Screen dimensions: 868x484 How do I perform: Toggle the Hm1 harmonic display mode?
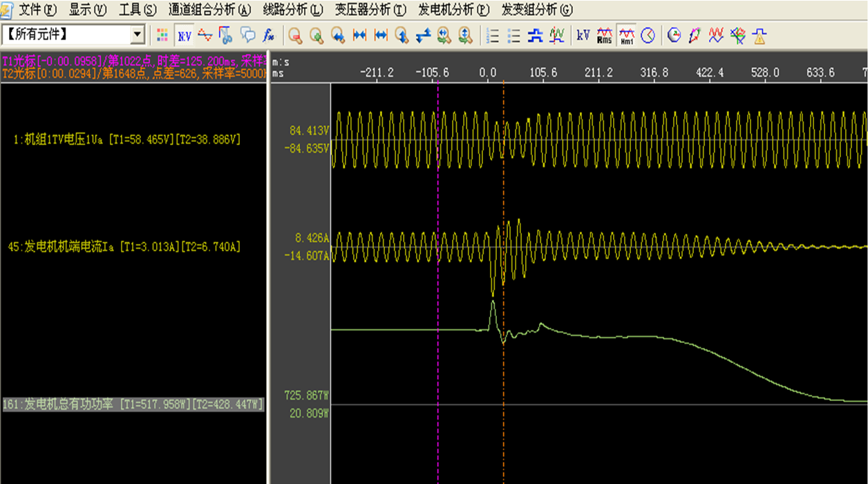click(x=626, y=35)
